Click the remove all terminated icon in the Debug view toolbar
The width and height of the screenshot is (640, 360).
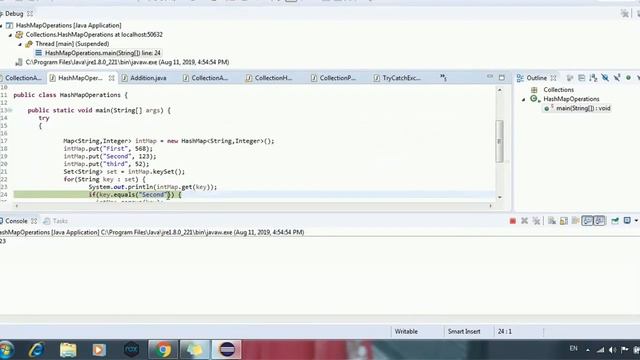pyautogui.click(x=624, y=13)
